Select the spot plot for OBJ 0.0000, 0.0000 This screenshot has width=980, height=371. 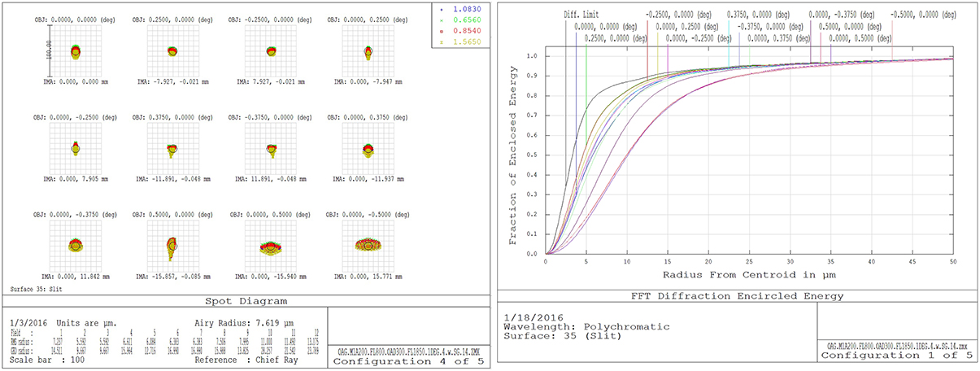click(x=76, y=52)
